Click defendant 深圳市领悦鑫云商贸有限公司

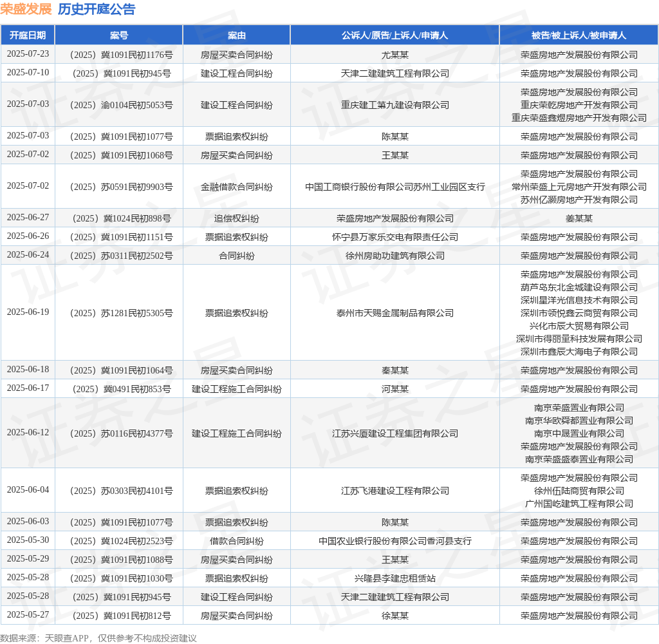(579, 313)
